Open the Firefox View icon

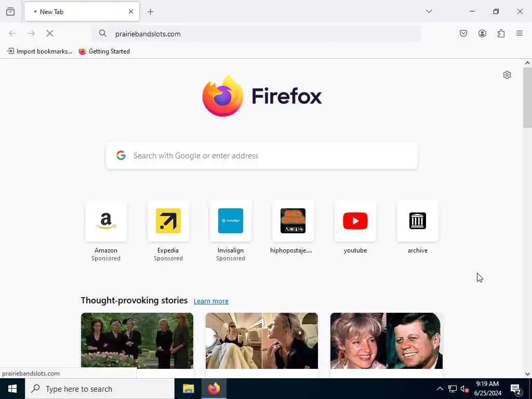point(10,11)
